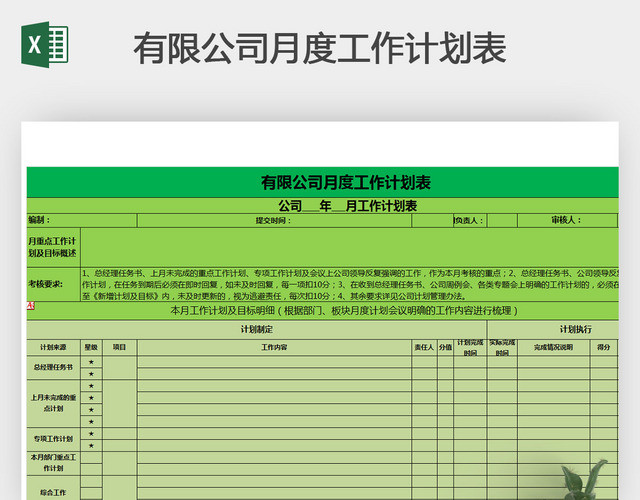Select the 得分 column header
Viewport: 640px width, 500px height.
point(604,347)
